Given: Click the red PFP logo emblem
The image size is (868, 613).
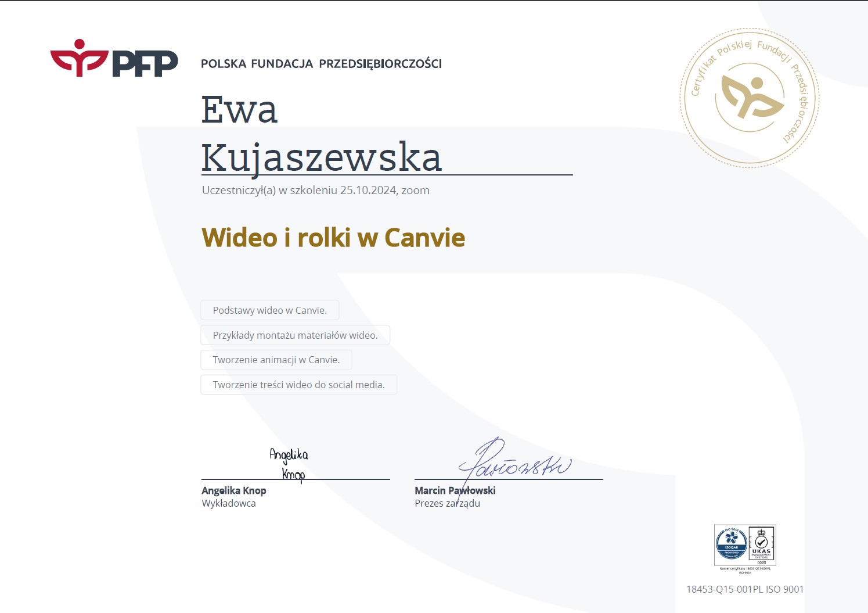Looking at the screenshot, I should point(79,58).
